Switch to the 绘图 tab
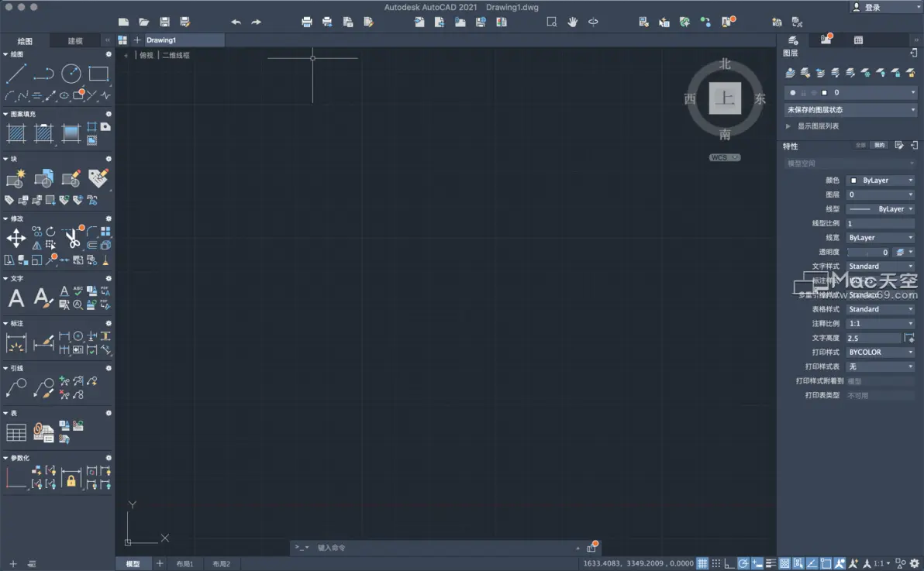The image size is (924, 571). click(x=25, y=40)
